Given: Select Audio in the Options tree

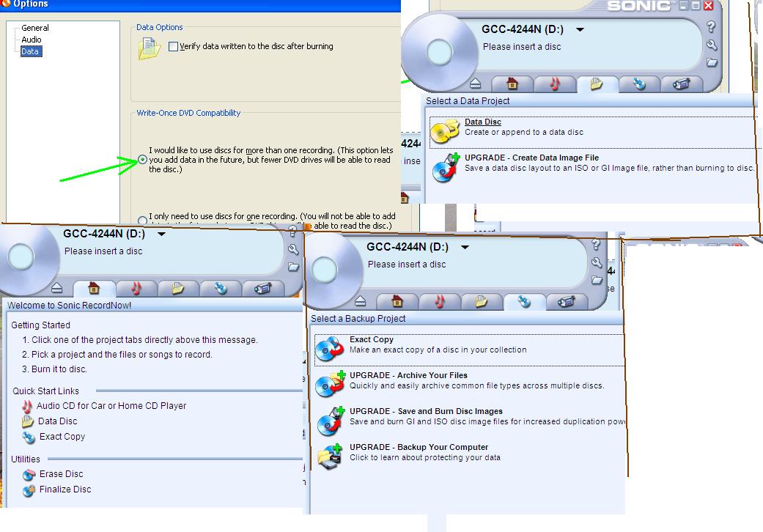Looking at the screenshot, I should pos(31,40).
